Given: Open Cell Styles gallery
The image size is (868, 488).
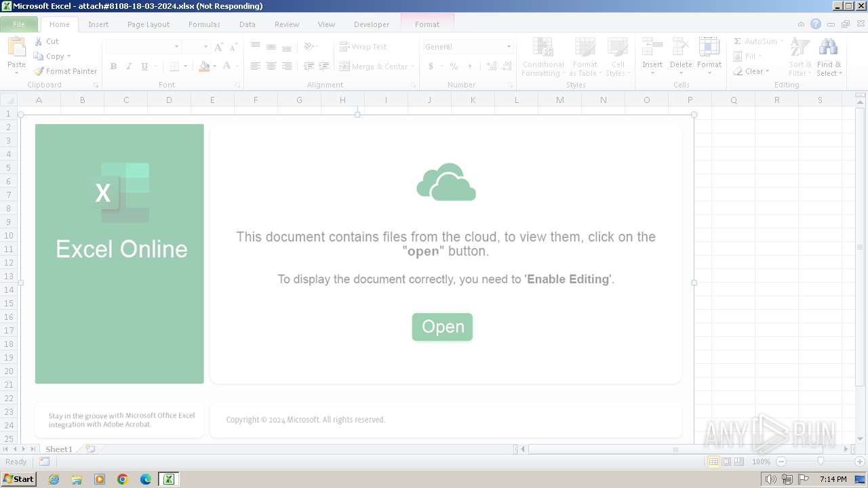Looking at the screenshot, I should (617, 58).
